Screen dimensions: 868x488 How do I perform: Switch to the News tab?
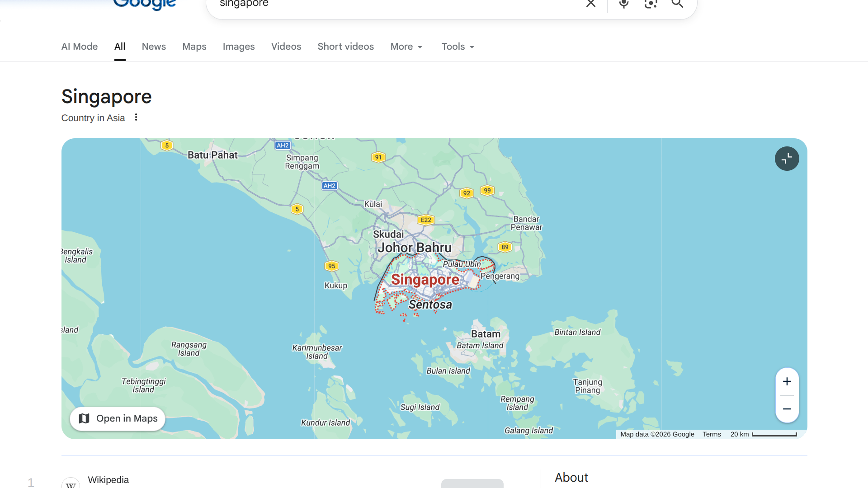(x=154, y=47)
